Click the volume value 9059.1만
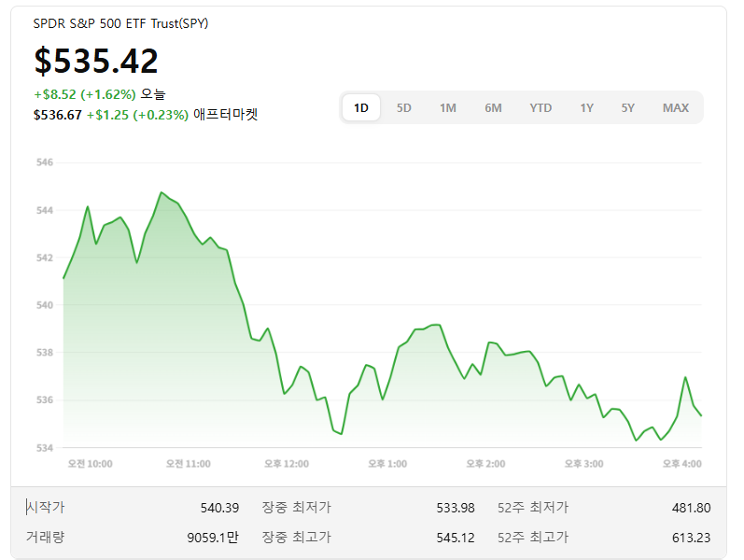Viewport: 744px width, 560px height. [213, 538]
